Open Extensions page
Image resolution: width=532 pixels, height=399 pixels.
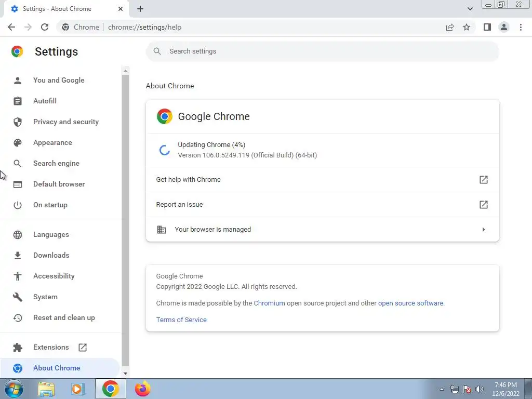tap(51, 347)
